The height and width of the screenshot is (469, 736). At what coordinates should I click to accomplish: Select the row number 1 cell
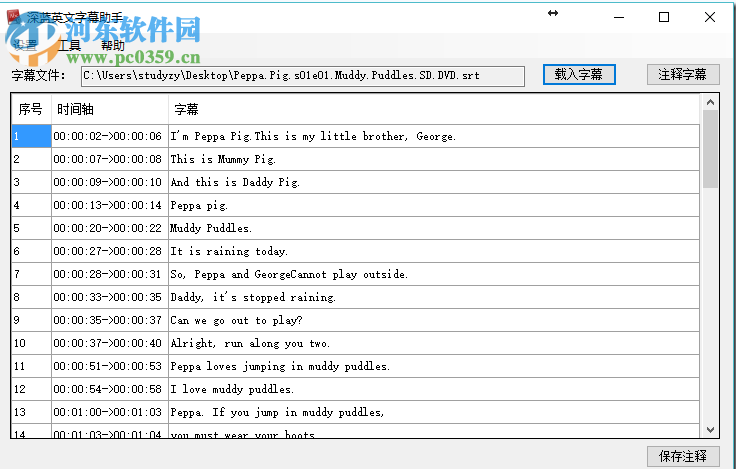click(31, 136)
